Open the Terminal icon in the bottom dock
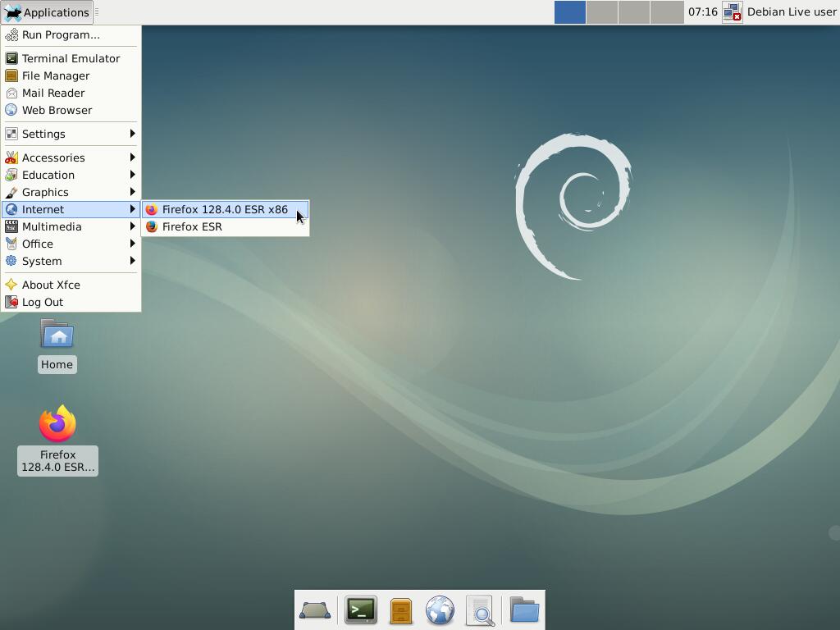 click(x=360, y=610)
